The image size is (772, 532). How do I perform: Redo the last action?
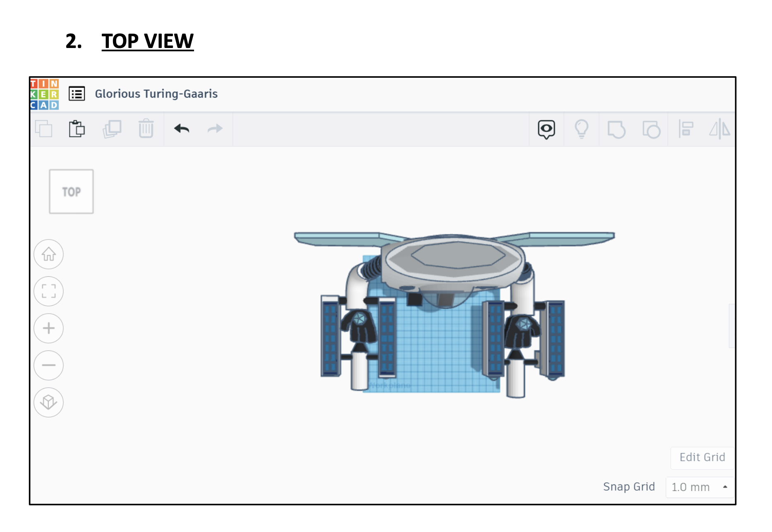coord(215,129)
